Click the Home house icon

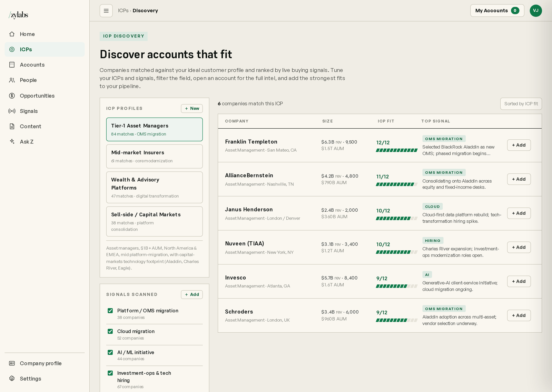pyautogui.click(x=12, y=34)
